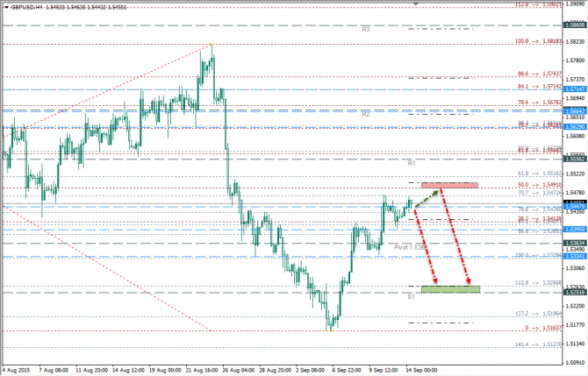Click the 1.53950 blue price label
588x376 pixels.
coord(575,230)
